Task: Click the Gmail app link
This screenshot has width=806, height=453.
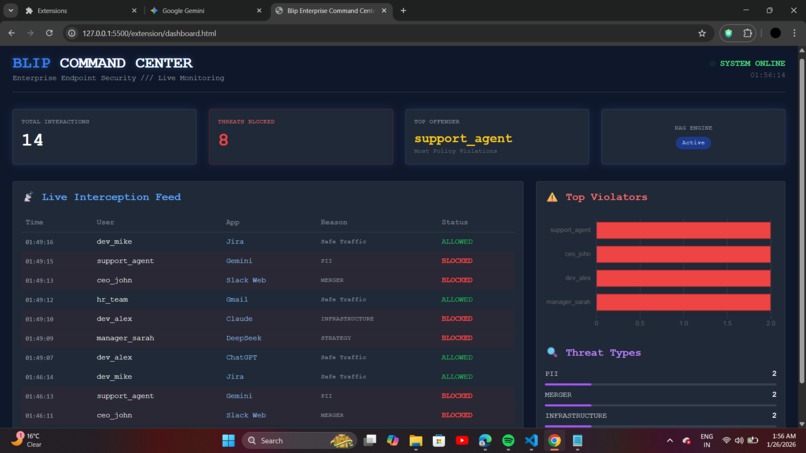Action: [237, 299]
